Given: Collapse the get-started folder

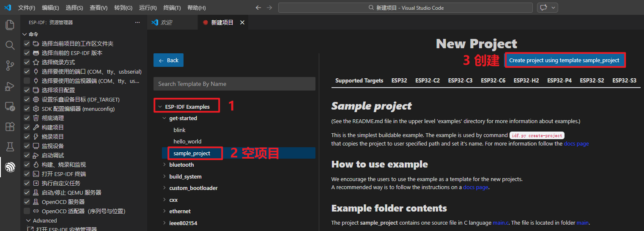Looking at the screenshot, I should (164, 118).
